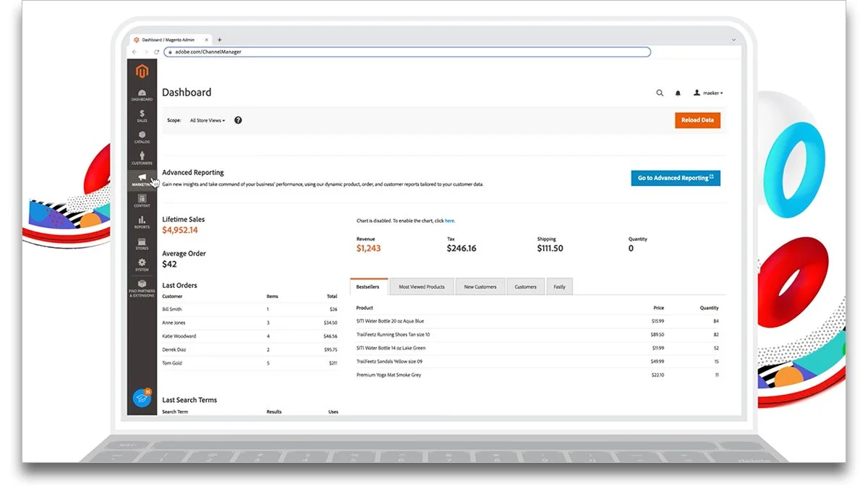Click the Katie Woodward order row
Image resolution: width=868 pixels, height=486 pixels.
pos(250,336)
